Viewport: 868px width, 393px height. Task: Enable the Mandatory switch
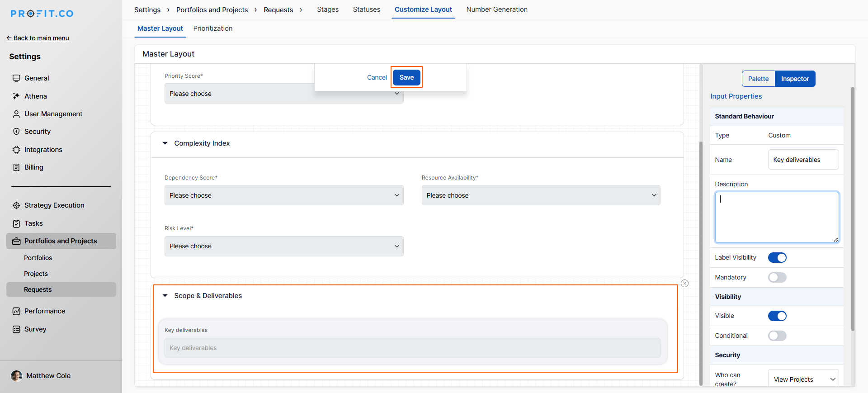(x=777, y=277)
